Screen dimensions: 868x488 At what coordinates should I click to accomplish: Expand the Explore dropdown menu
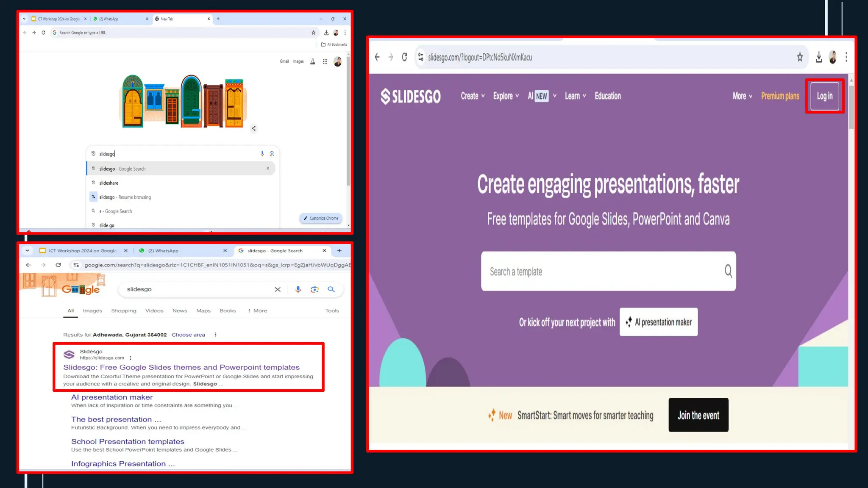pos(506,96)
